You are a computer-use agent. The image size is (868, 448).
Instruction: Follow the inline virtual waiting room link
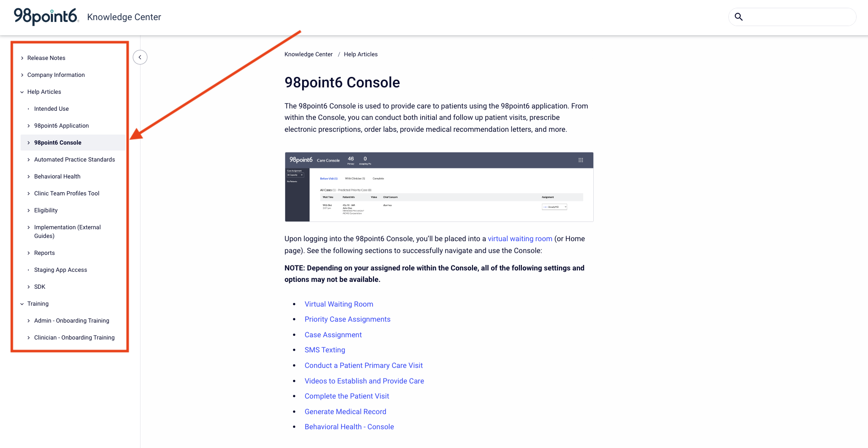click(520, 239)
